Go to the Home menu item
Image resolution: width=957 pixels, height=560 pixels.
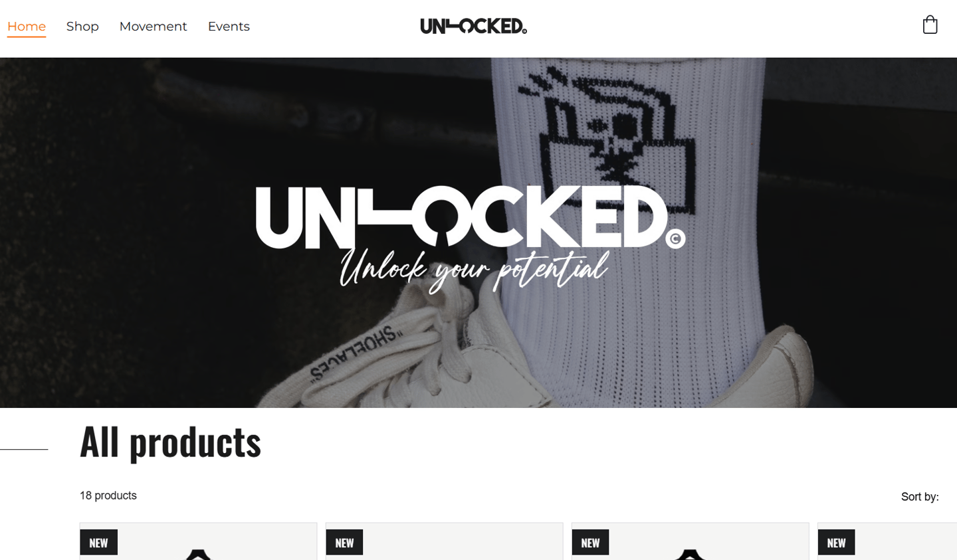point(27,27)
